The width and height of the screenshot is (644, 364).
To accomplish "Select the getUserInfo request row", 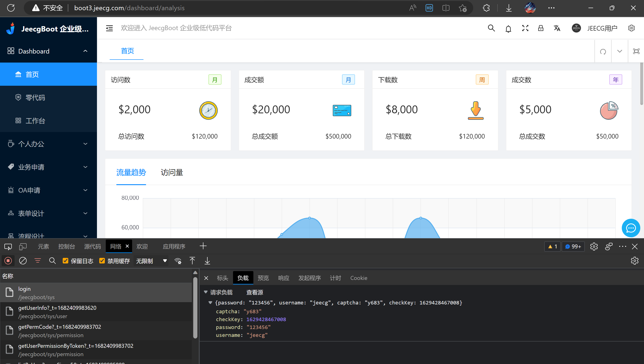I will coord(96,312).
